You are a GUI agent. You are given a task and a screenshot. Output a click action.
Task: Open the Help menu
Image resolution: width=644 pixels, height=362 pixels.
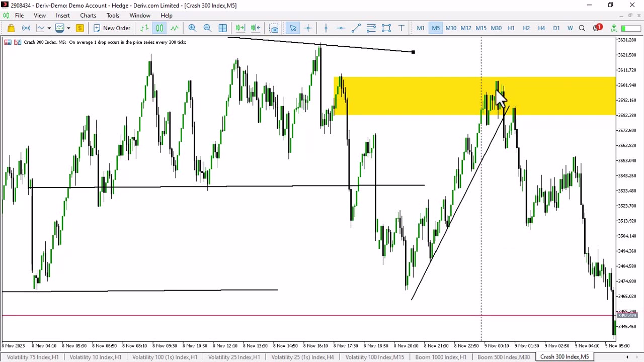tap(167, 16)
